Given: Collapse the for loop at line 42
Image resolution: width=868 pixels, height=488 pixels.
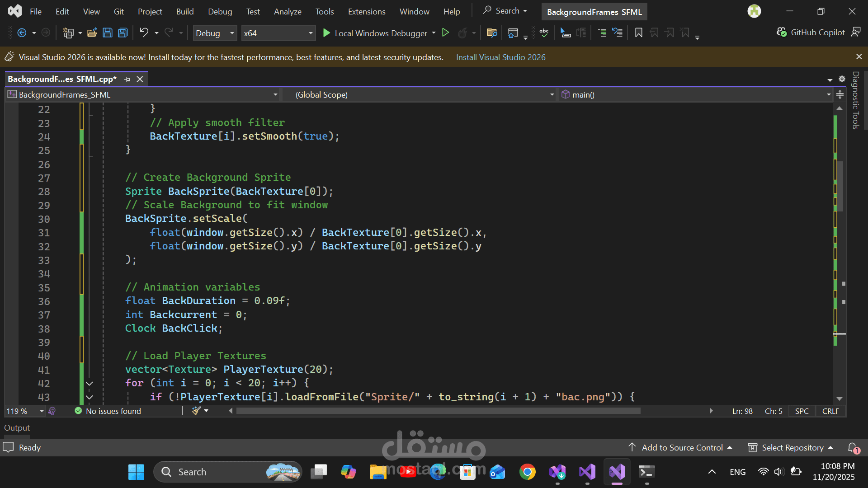Looking at the screenshot, I should pos(90,383).
